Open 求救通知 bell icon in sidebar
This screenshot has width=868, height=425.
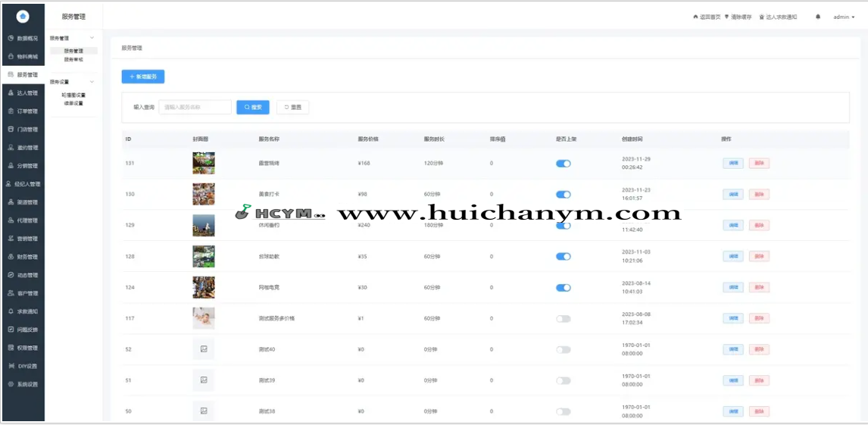pos(11,311)
